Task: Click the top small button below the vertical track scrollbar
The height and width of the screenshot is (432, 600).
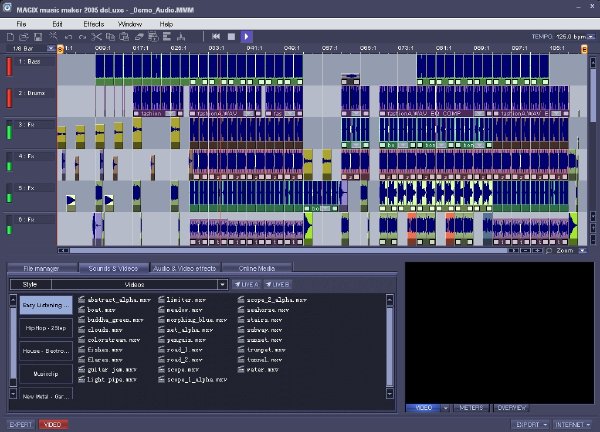Action: [x=593, y=216]
